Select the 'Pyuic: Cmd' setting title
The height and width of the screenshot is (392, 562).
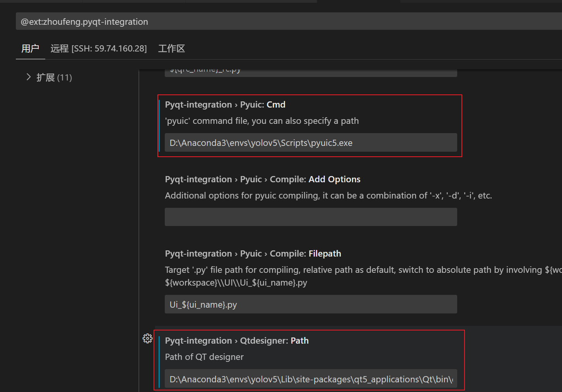pyautogui.click(x=225, y=104)
